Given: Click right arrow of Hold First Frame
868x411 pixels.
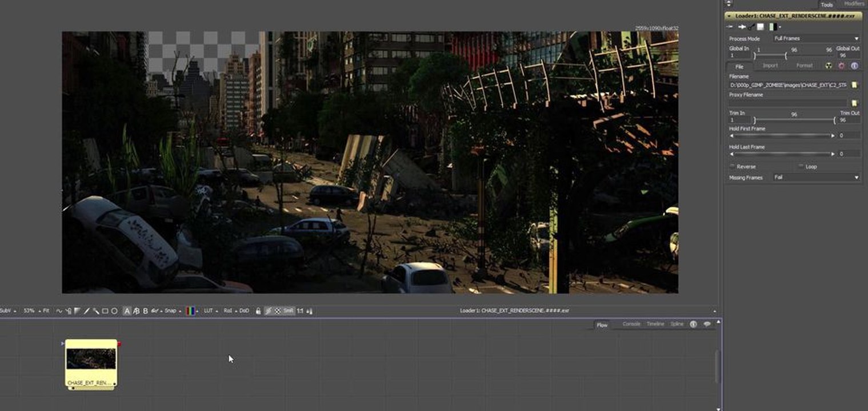Looking at the screenshot, I should [x=833, y=135].
